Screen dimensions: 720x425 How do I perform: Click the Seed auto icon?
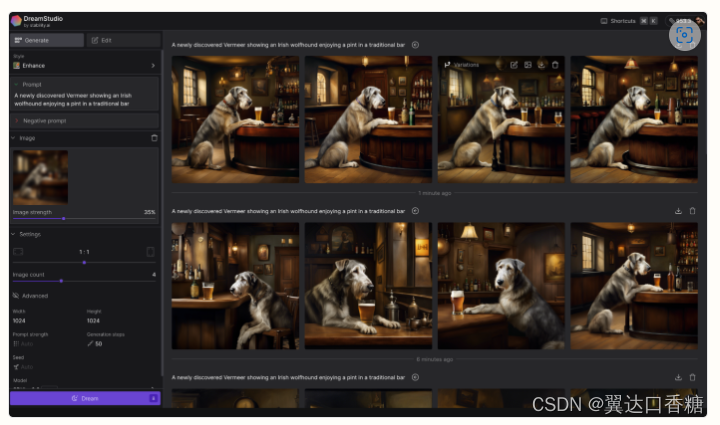(16, 367)
